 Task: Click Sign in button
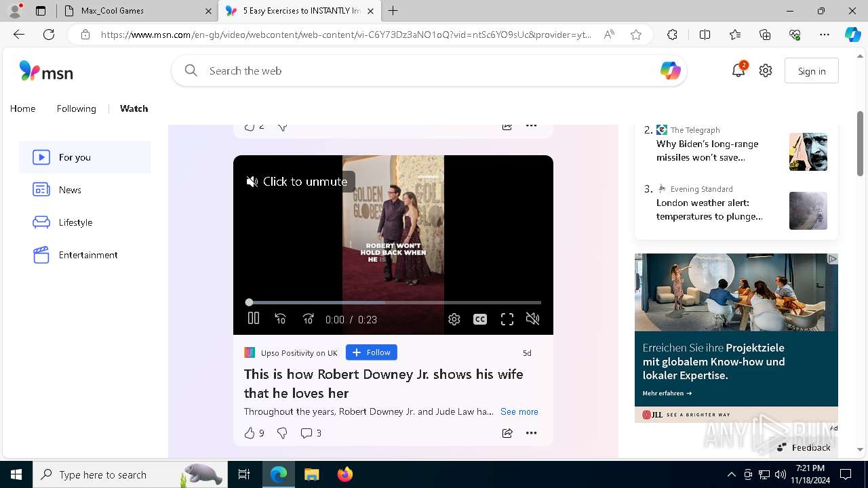tap(812, 71)
